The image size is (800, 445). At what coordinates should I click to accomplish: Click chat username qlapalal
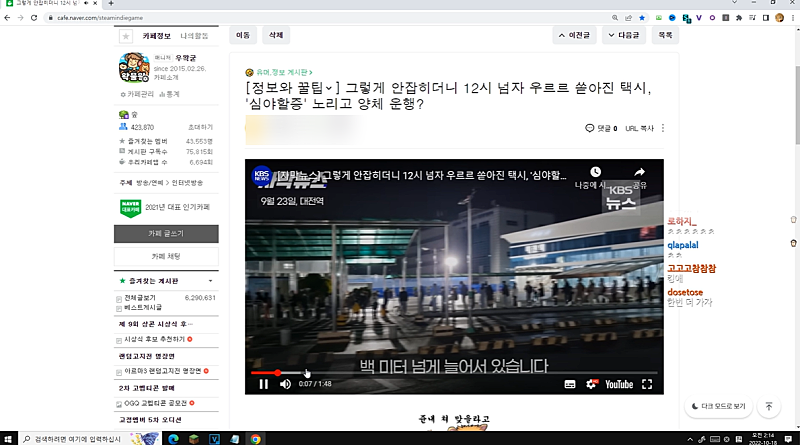click(x=683, y=245)
